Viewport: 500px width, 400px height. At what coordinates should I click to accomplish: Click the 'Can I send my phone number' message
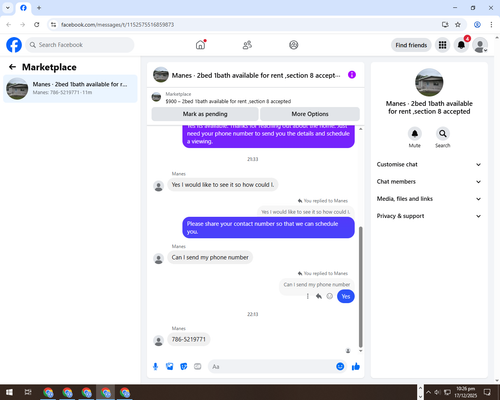point(210,257)
